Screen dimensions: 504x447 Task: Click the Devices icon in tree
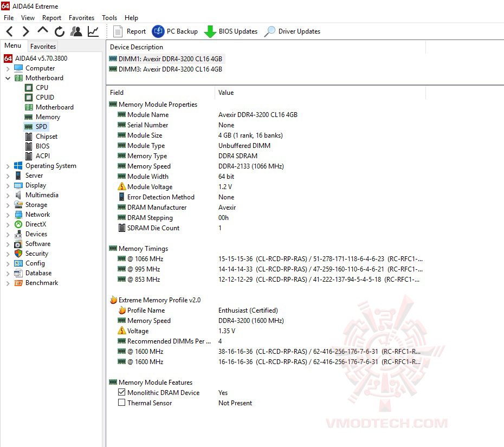[x=18, y=234]
